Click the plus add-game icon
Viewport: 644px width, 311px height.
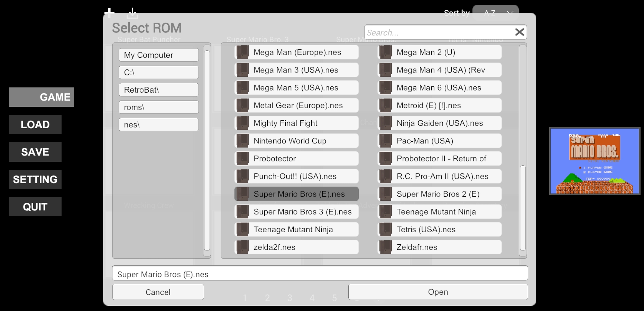110,13
